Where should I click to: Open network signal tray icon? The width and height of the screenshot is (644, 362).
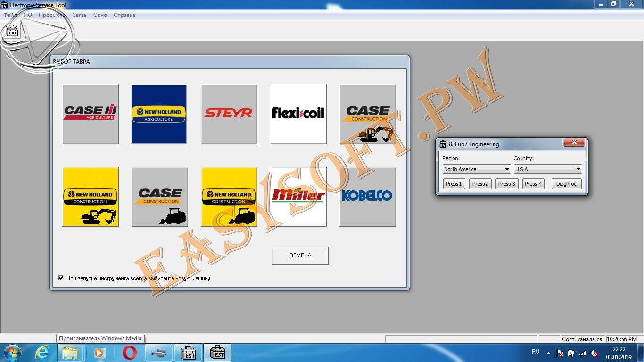[x=583, y=353]
